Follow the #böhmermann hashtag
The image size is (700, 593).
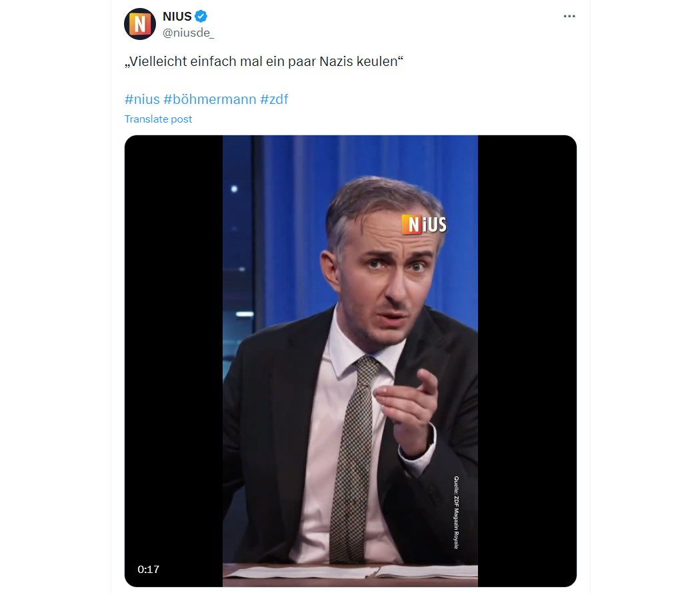210,99
